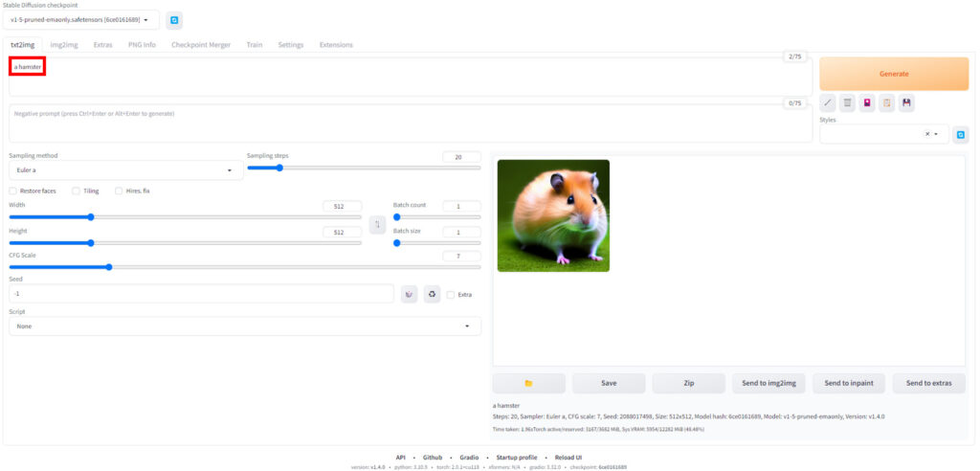
Task: Randomize the seed with the dice icon
Action: pos(410,294)
